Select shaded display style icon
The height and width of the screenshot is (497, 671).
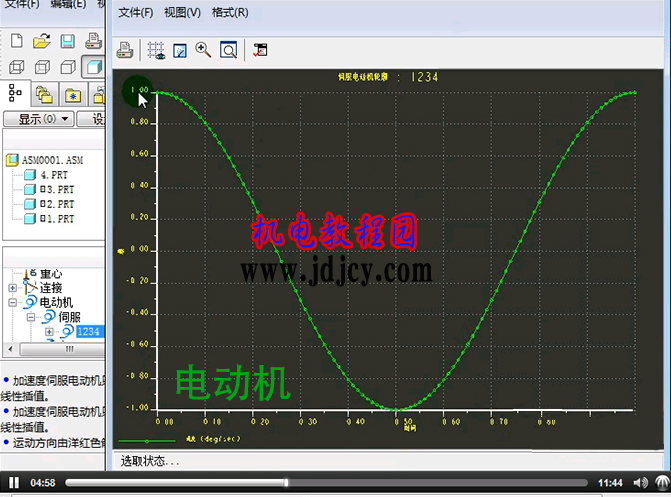tap(94, 67)
